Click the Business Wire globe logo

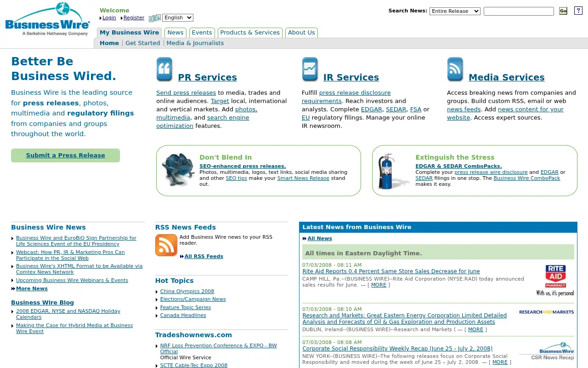[x=48, y=19]
